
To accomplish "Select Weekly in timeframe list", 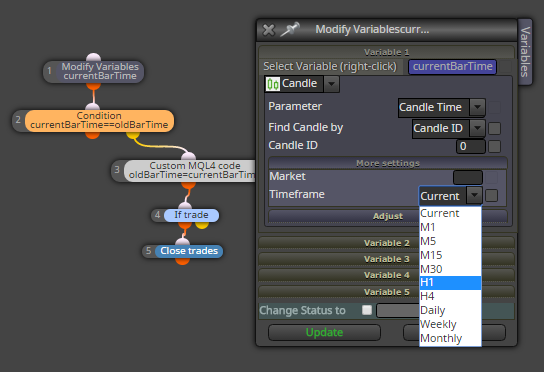I will point(450,324).
